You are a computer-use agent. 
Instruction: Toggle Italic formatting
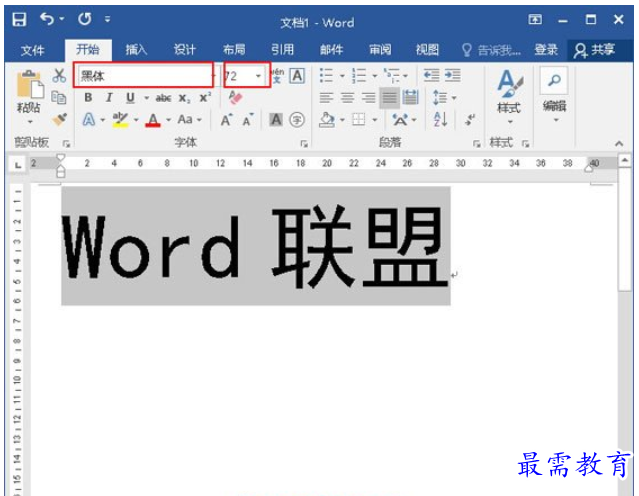[109, 98]
